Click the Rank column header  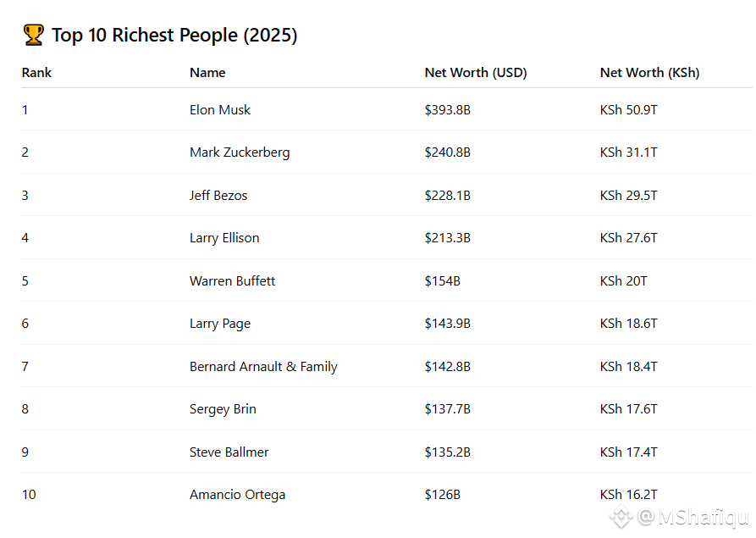(x=36, y=73)
